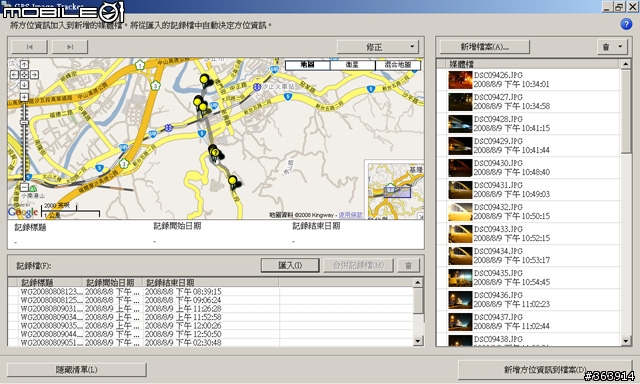Click the 媒體檔 column header

533,64
